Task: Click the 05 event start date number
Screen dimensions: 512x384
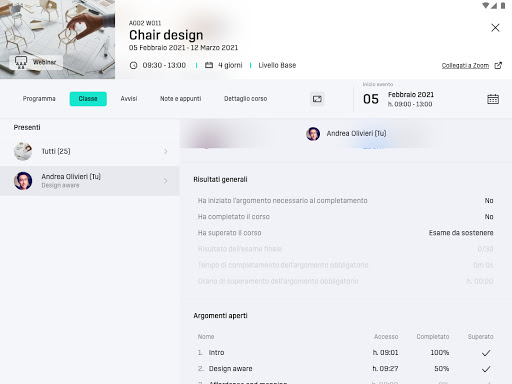Action: [371, 99]
